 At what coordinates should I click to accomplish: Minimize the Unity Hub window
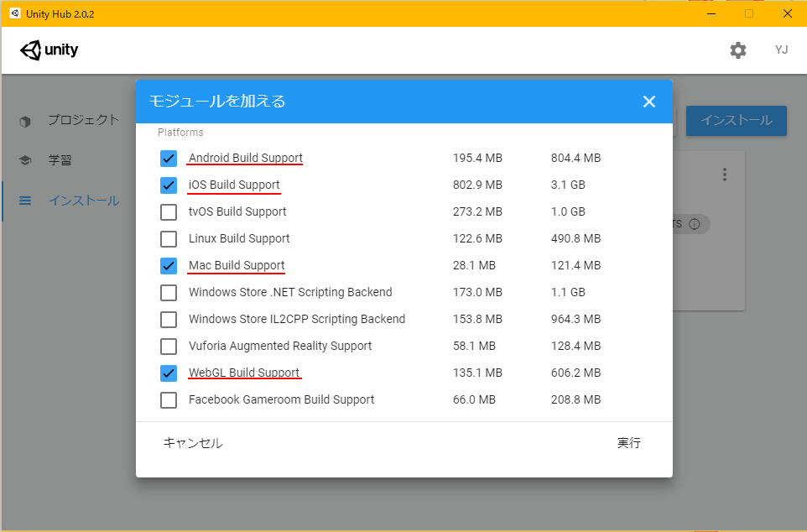[711, 13]
